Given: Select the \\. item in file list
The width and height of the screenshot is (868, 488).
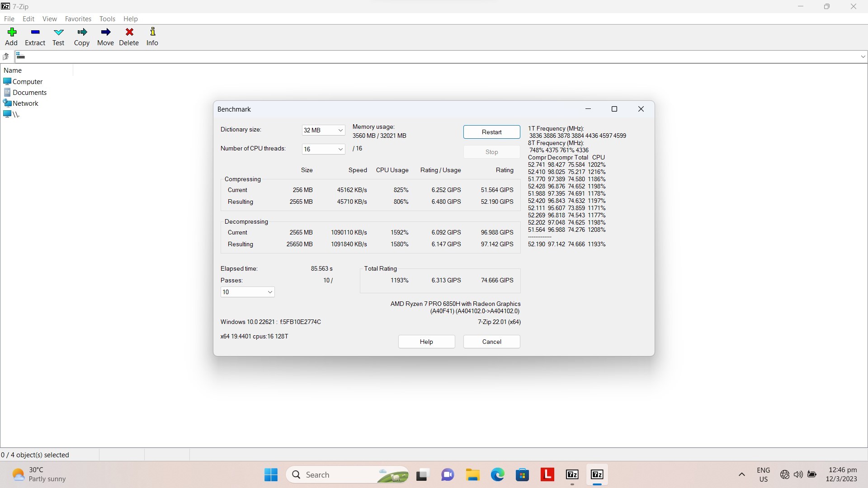Looking at the screenshot, I should [x=11, y=114].
